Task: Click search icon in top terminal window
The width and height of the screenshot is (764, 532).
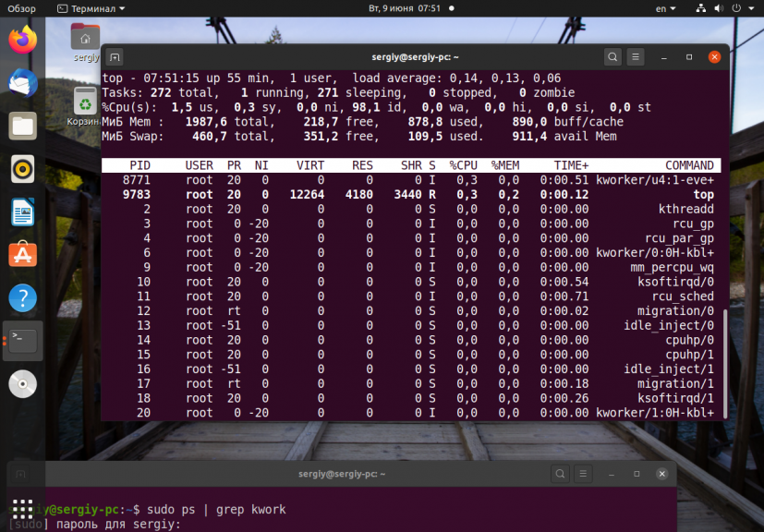Action: (x=612, y=57)
